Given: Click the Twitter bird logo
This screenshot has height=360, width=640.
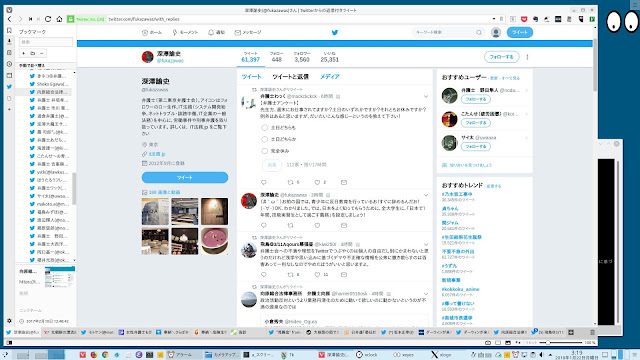Looking at the screenshot, I should [335, 32].
